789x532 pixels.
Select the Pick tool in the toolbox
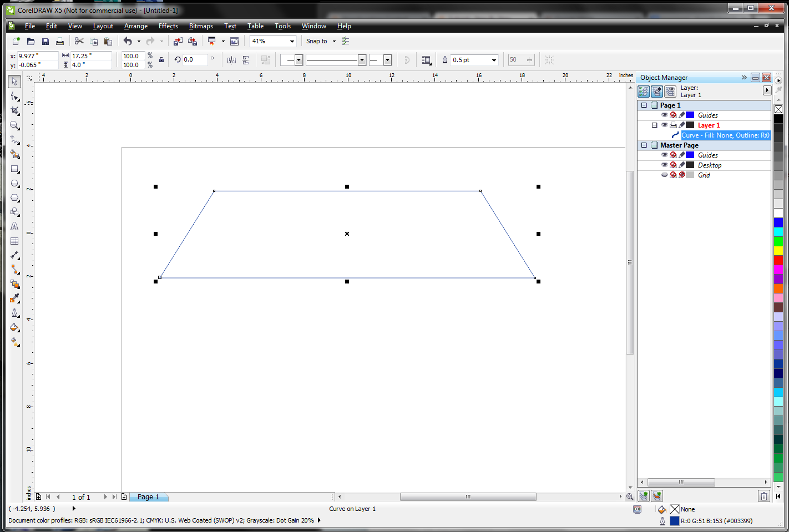coord(15,82)
